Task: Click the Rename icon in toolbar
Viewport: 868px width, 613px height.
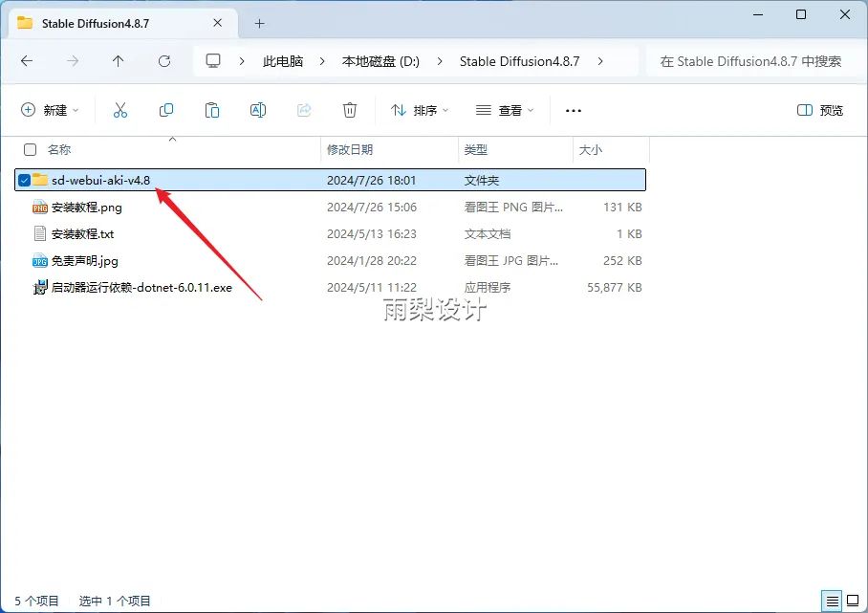Action: click(258, 110)
